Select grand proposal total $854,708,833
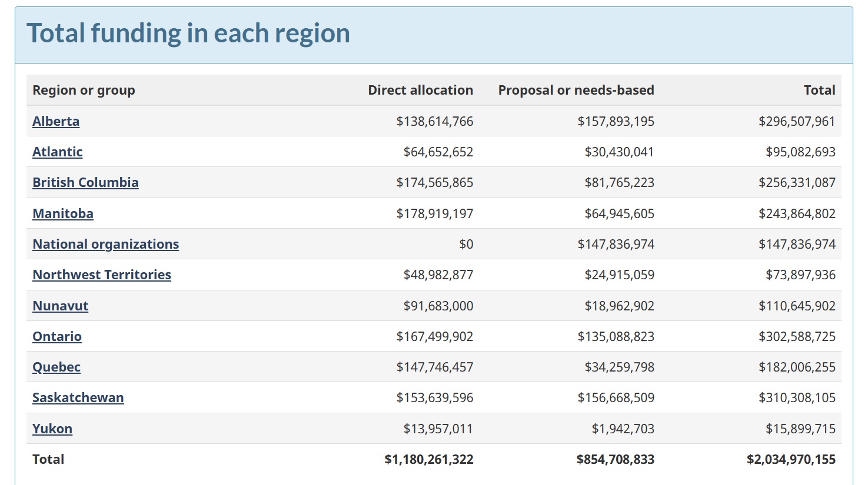The height and width of the screenshot is (485, 868). (x=615, y=459)
